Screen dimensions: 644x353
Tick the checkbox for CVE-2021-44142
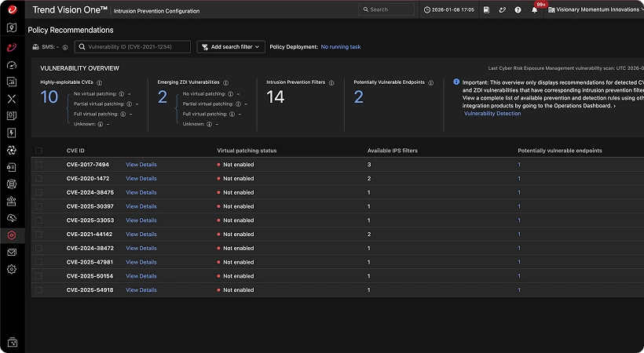click(x=39, y=235)
